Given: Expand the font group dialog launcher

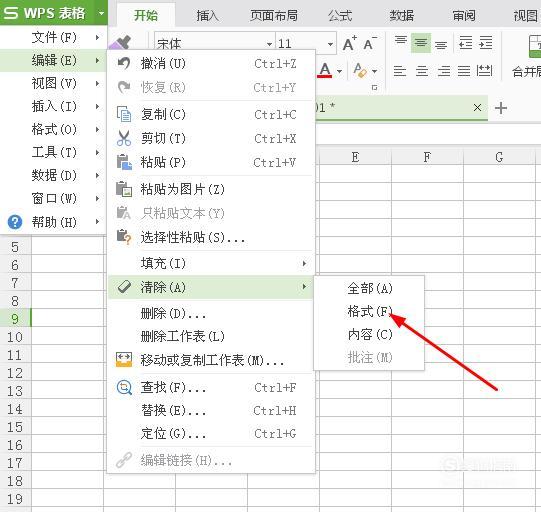Looking at the screenshot, I should pyautogui.click(x=374, y=87).
